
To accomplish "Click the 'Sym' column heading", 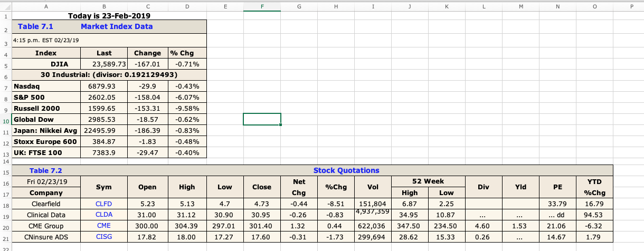I will pos(104,187).
